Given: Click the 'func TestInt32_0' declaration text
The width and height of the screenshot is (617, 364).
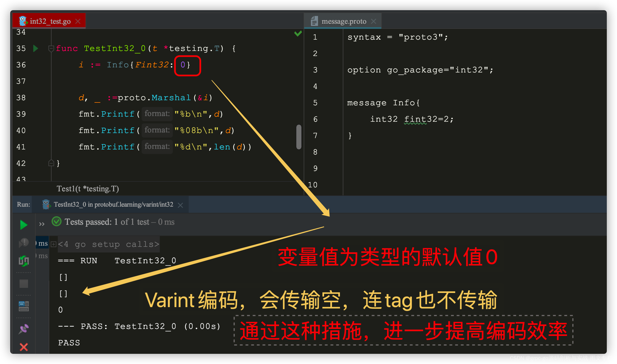Looking at the screenshot, I should [101, 48].
